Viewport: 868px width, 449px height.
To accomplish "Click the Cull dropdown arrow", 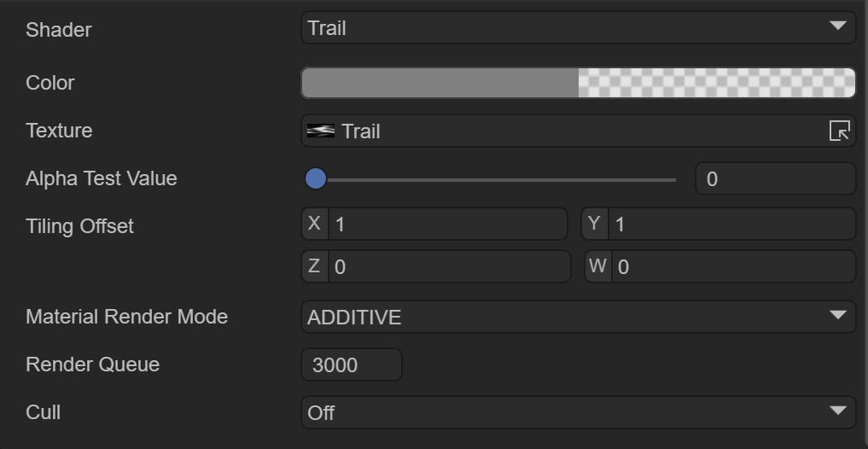I will pos(837,412).
